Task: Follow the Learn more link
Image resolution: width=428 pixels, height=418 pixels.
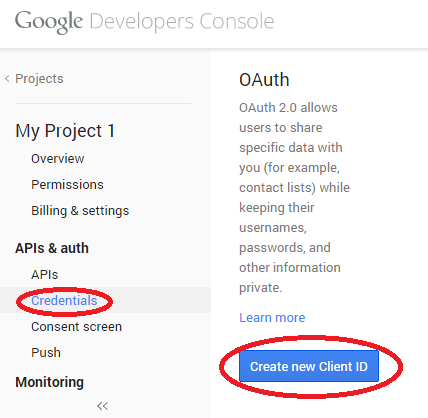Action: coord(272,318)
